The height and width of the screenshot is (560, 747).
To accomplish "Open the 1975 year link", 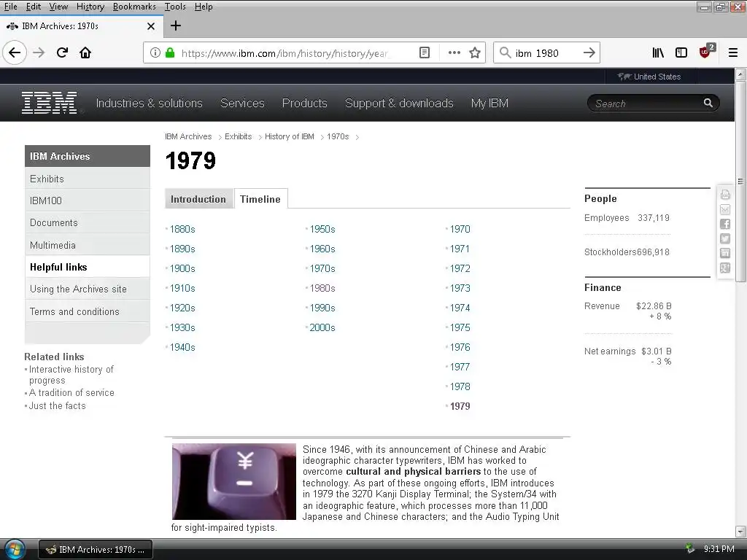I will [x=460, y=327].
